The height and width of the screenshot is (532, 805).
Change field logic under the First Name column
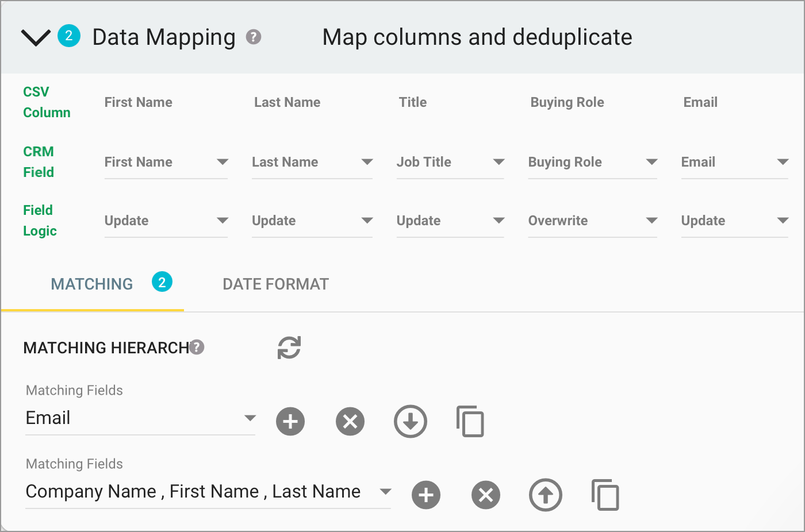166,221
